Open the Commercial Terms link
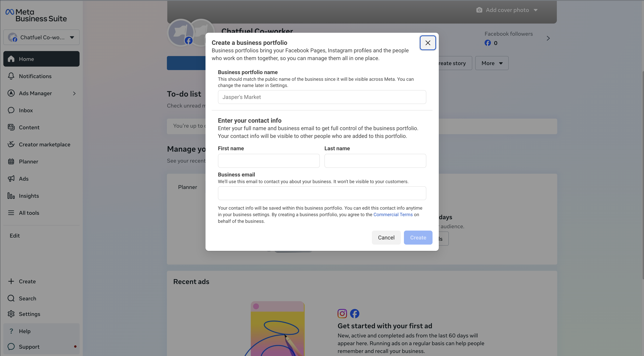Viewport: 644px width, 356px height. pos(393,215)
